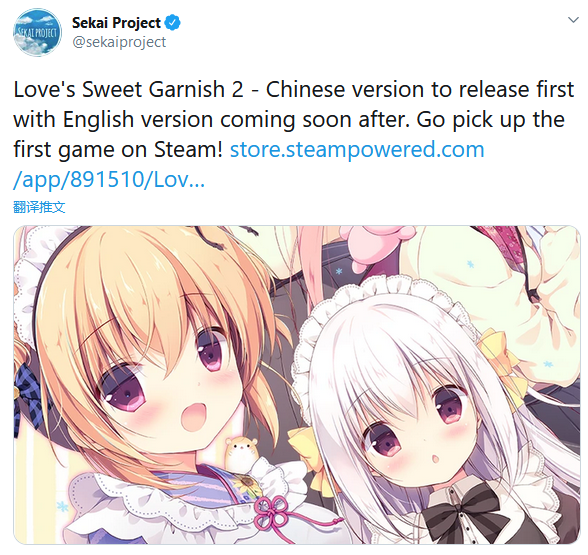Click the sunflower pattern on the collar
The width and height of the screenshot is (588, 555).
pyautogui.click(x=246, y=482)
